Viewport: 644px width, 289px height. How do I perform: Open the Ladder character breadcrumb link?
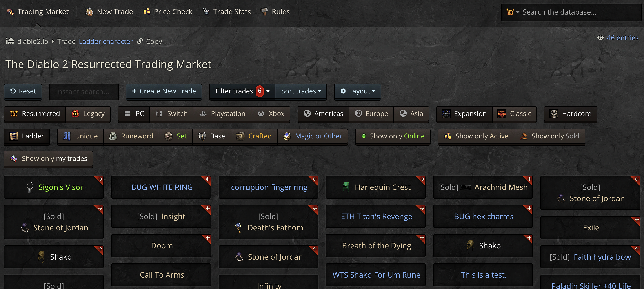pos(106,41)
